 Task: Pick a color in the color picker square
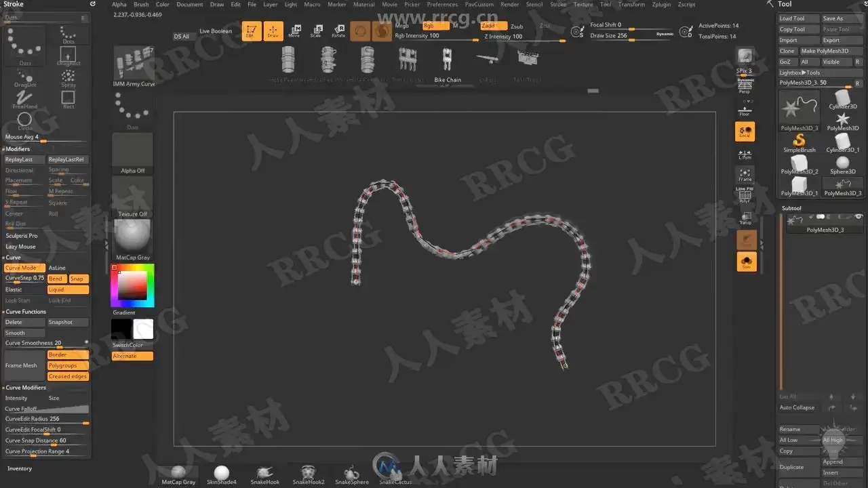[133, 285]
